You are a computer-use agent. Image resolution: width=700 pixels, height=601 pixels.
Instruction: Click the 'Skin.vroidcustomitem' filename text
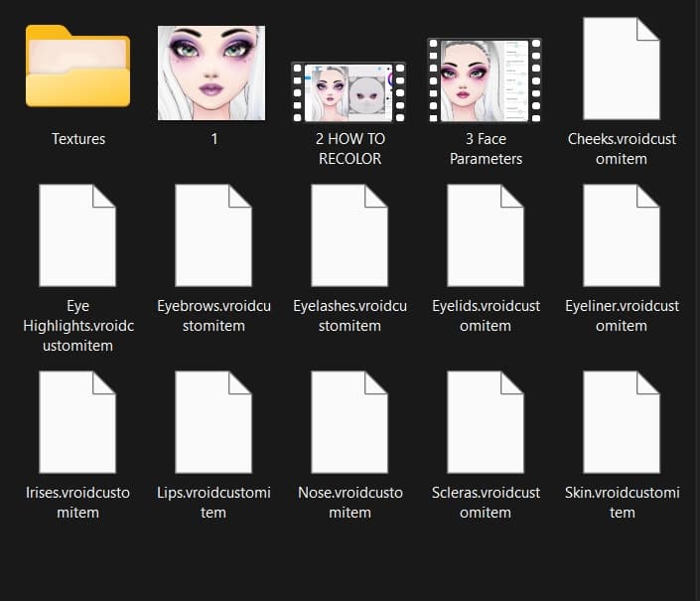[x=622, y=503]
